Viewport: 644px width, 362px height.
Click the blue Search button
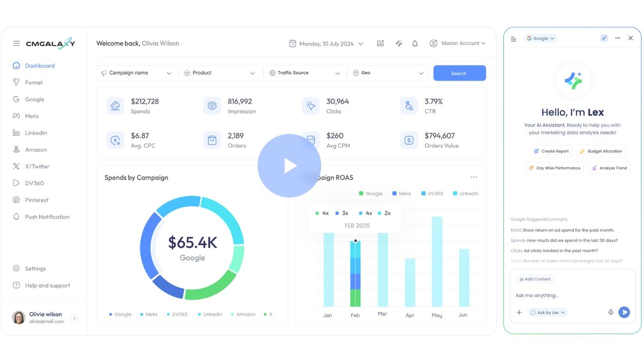tap(460, 73)
